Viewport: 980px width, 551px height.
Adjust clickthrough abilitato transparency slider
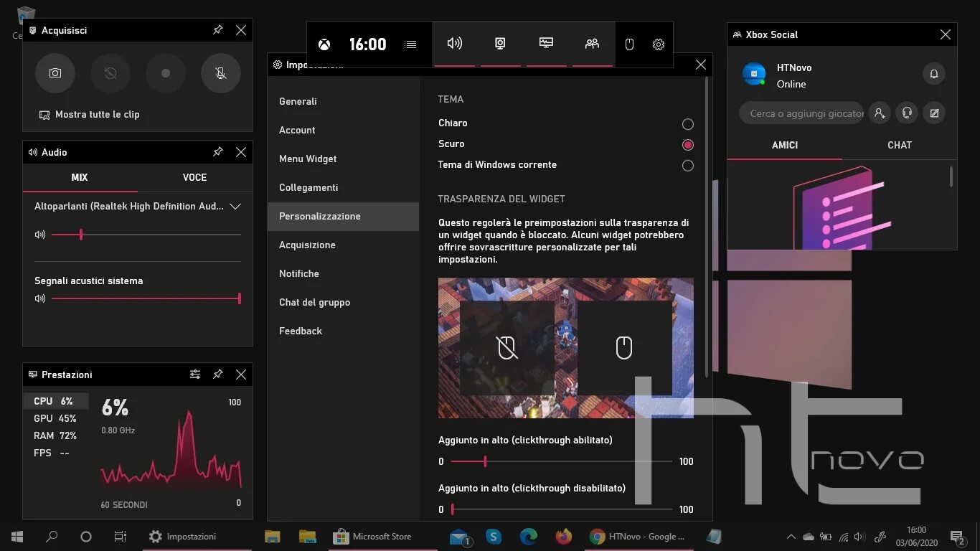point(562,461)
